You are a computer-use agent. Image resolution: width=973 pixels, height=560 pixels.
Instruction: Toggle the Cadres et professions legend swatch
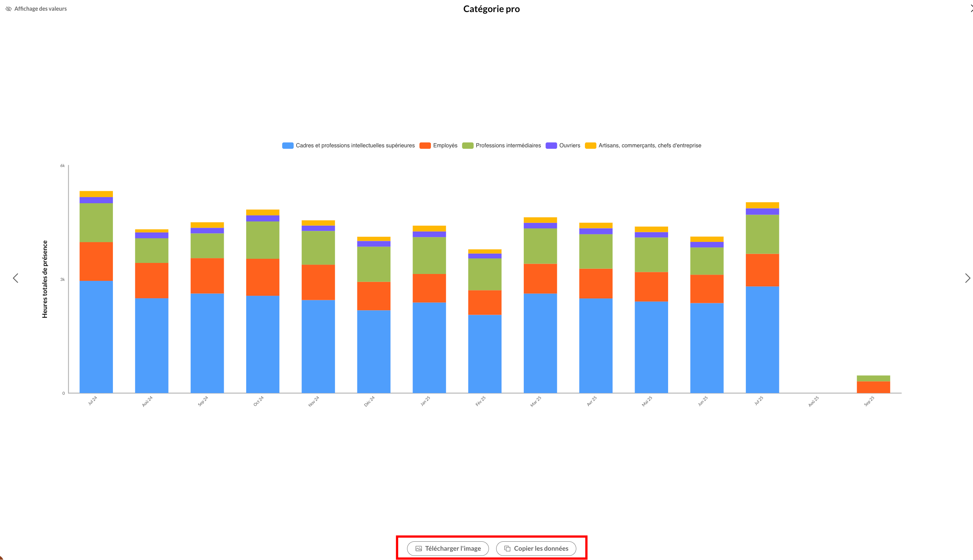pyautogui.click(x=288, y=145)
